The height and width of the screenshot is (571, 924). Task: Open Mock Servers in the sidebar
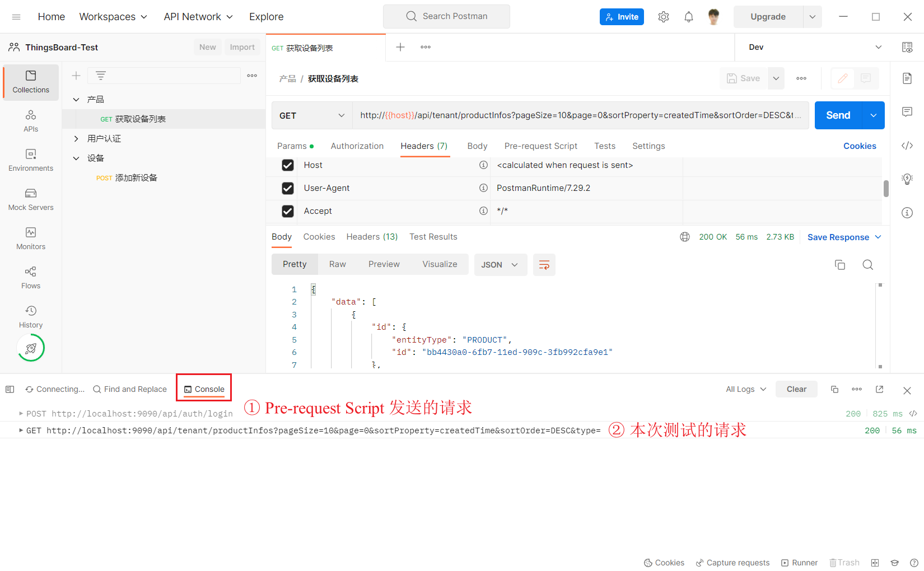point(31,199)
